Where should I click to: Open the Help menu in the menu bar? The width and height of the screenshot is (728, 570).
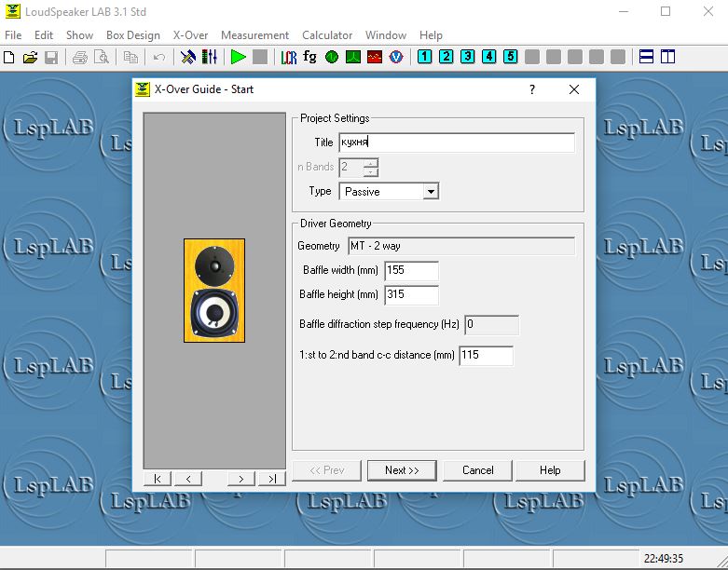431,35
